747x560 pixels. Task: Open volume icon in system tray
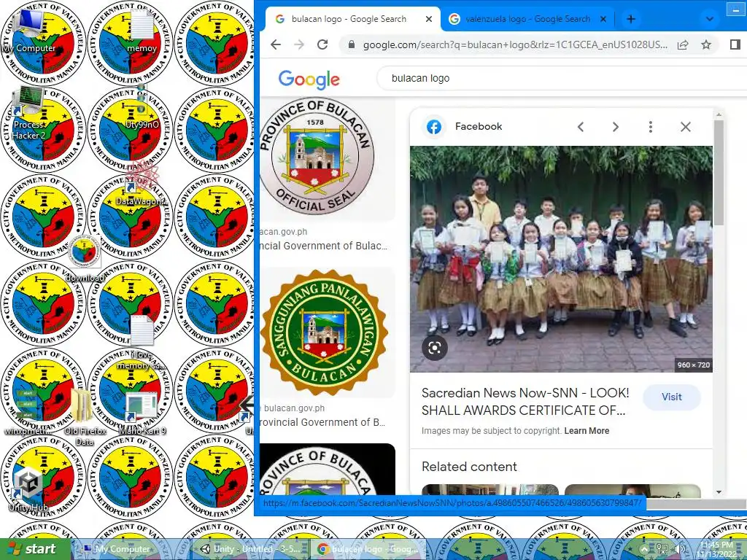click(x=680, y=549)
